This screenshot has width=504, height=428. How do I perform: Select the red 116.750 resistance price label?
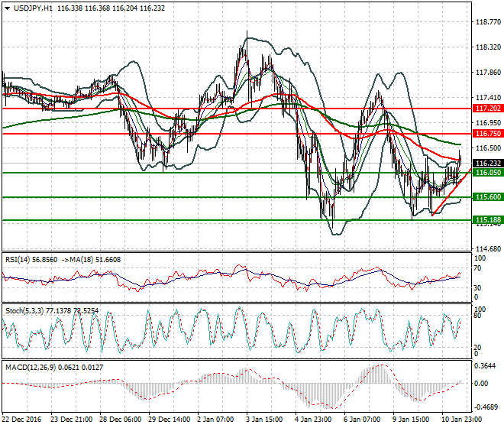tap(488, 134)
